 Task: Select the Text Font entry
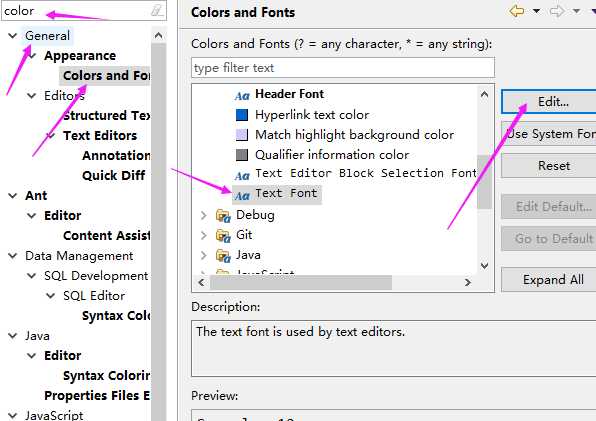click(286, 193)
